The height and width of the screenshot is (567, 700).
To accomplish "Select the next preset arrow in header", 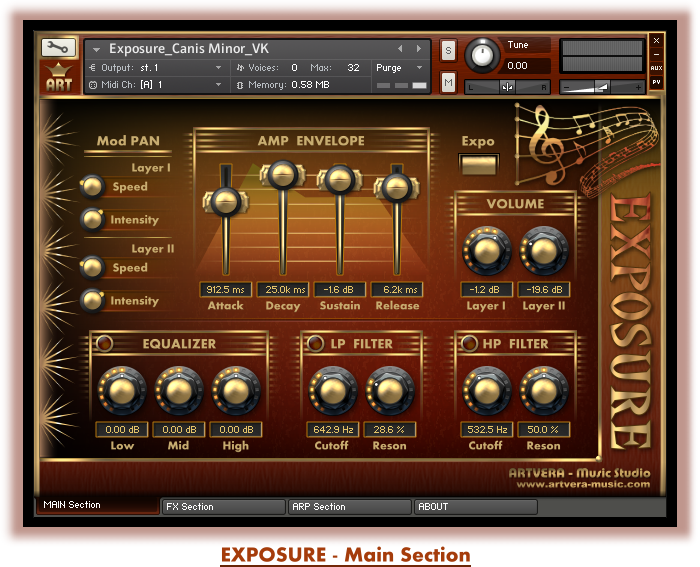I will [x=417, y=48].
